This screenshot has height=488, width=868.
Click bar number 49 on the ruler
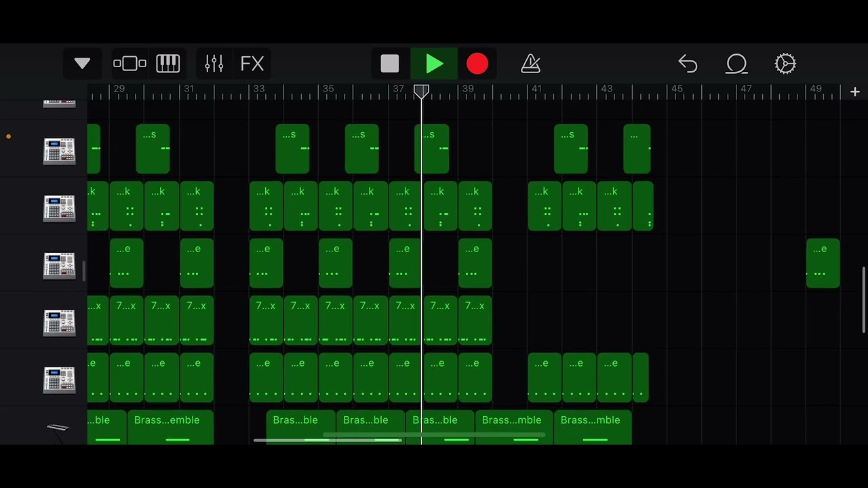coord(816,89)
